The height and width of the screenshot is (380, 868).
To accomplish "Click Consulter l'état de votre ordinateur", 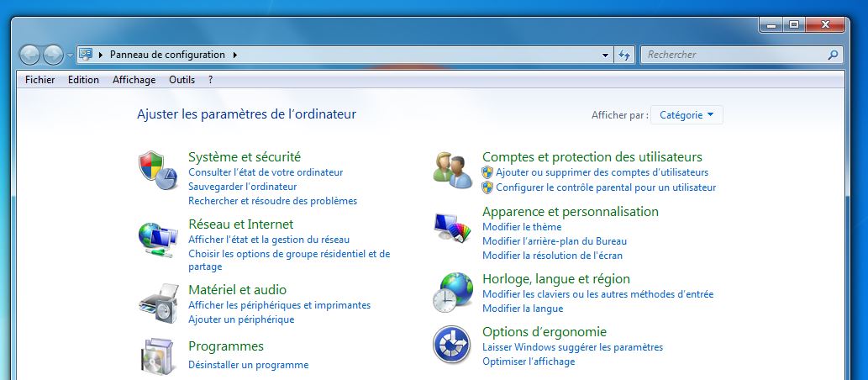I will point(266,172).
